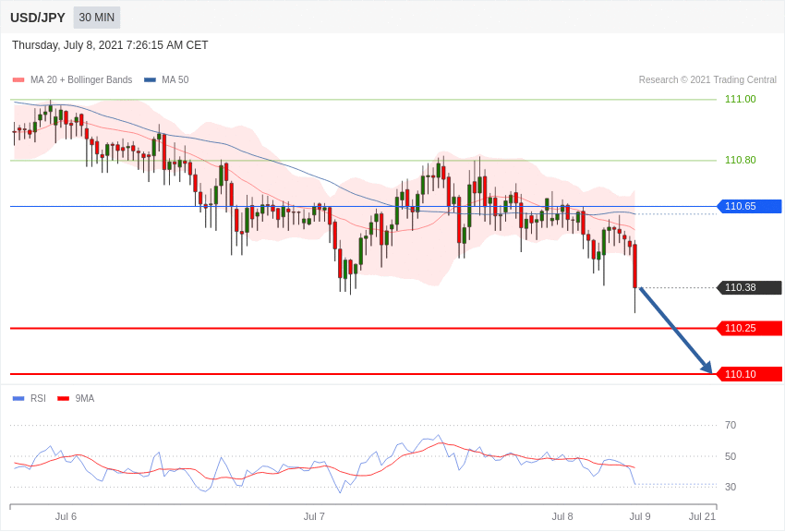The height and width of the screenshot is (532, 785).
Task: Click the Research © 2021 Trading Central credit
Action: tap(707, 79)
